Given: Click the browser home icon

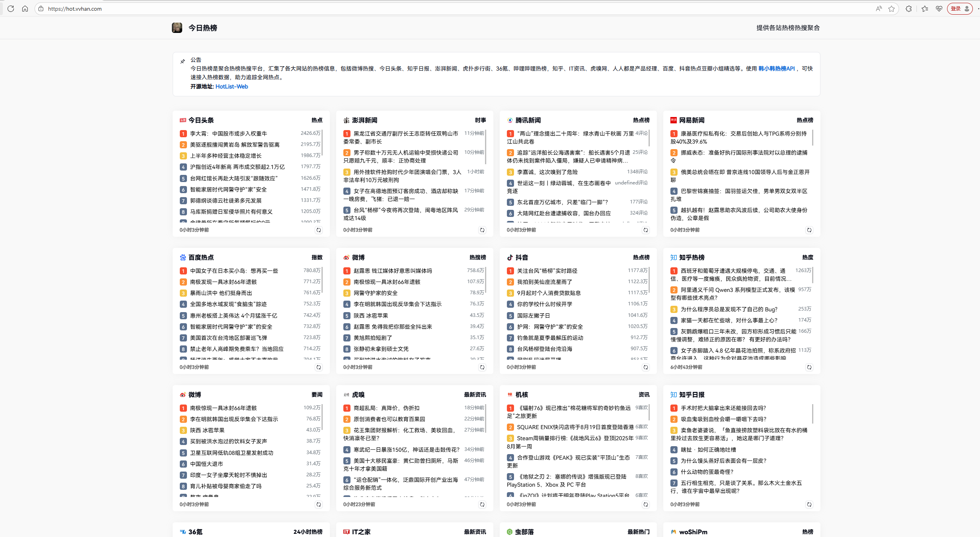Looking at the screenshot, I should 25,8.
